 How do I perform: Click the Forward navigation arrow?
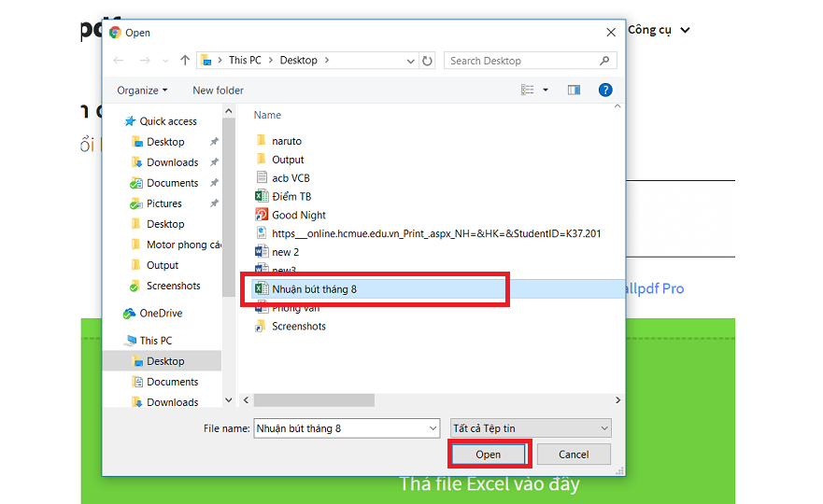[x=145, y=61]
